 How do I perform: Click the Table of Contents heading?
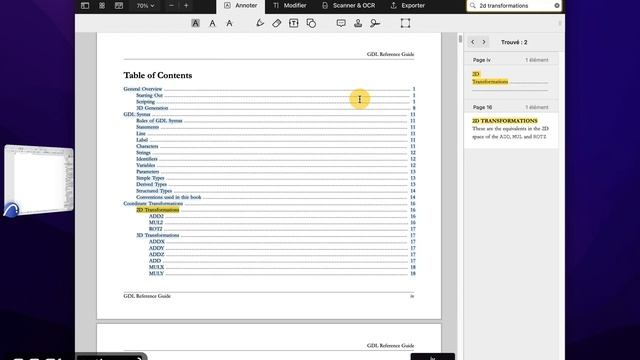158,75
